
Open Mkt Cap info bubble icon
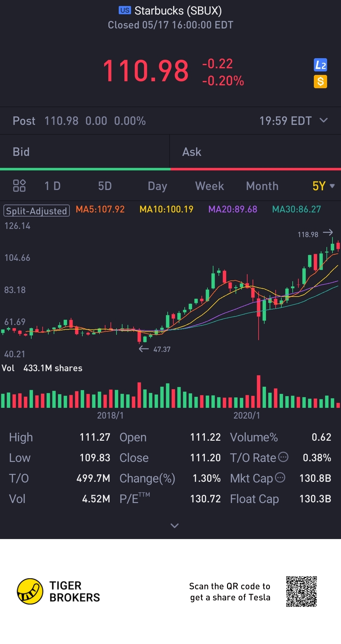click(x=280, y=477)
